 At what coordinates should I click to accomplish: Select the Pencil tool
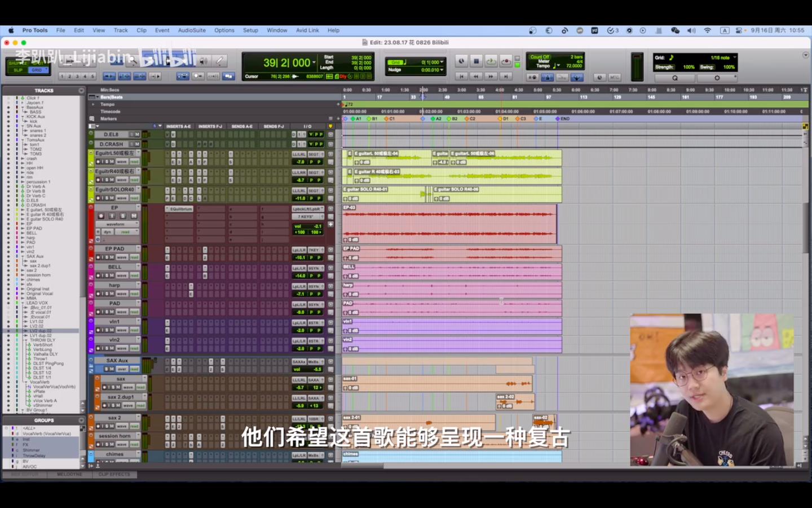(219, 60)
